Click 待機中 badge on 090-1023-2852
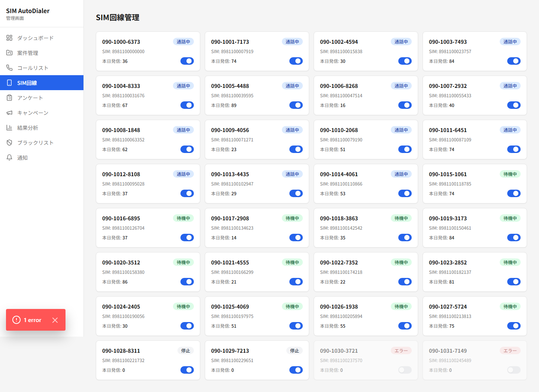This screenshot has width=539, height=392. [x=510, y=263]
